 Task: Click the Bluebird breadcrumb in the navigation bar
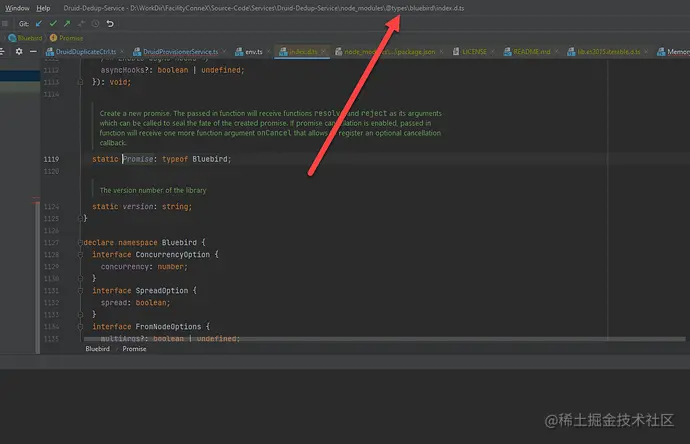tap(26, 38)
